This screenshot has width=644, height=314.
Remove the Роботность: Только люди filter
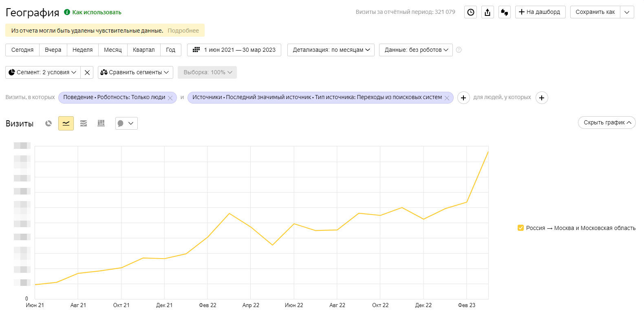click(x=170, y=98)
